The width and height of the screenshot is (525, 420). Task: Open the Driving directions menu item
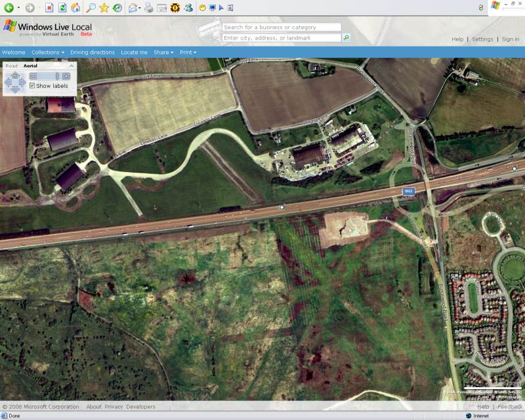click(93, 52)
